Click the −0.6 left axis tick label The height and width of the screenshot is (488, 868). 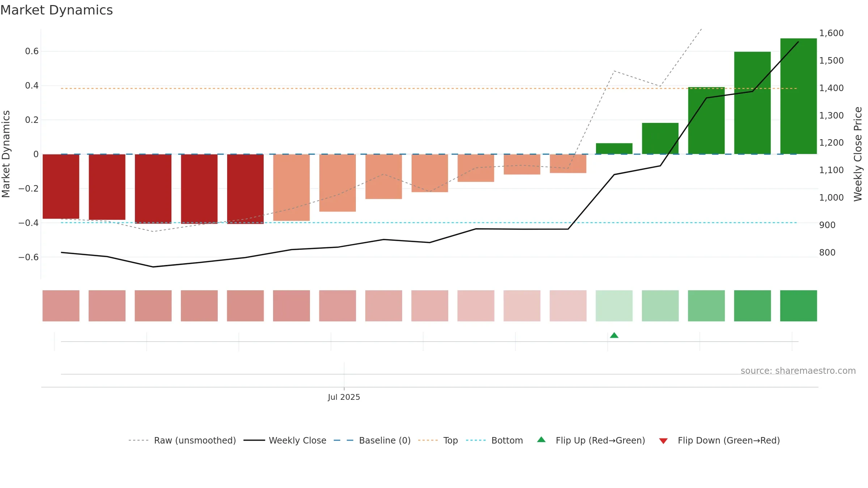click(28, 257)
